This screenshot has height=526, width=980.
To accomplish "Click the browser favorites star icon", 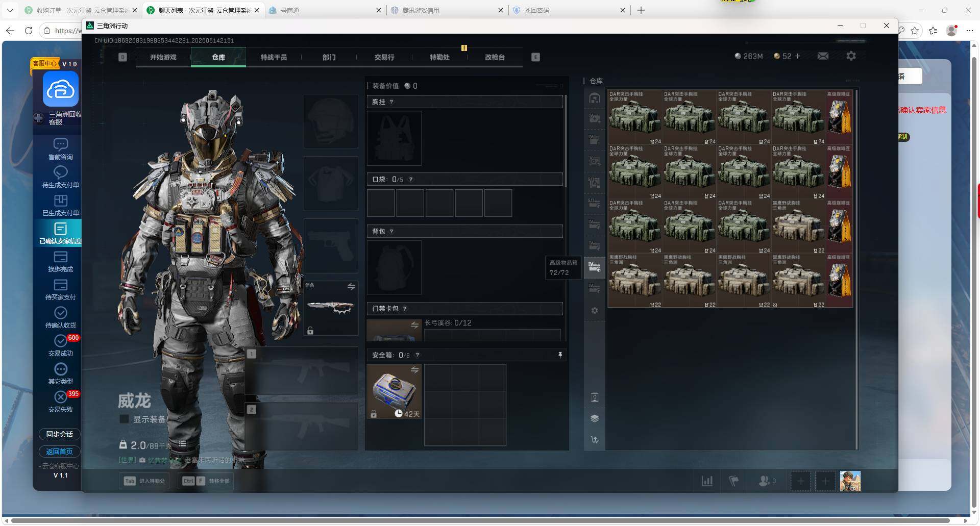I will point(915,31).
